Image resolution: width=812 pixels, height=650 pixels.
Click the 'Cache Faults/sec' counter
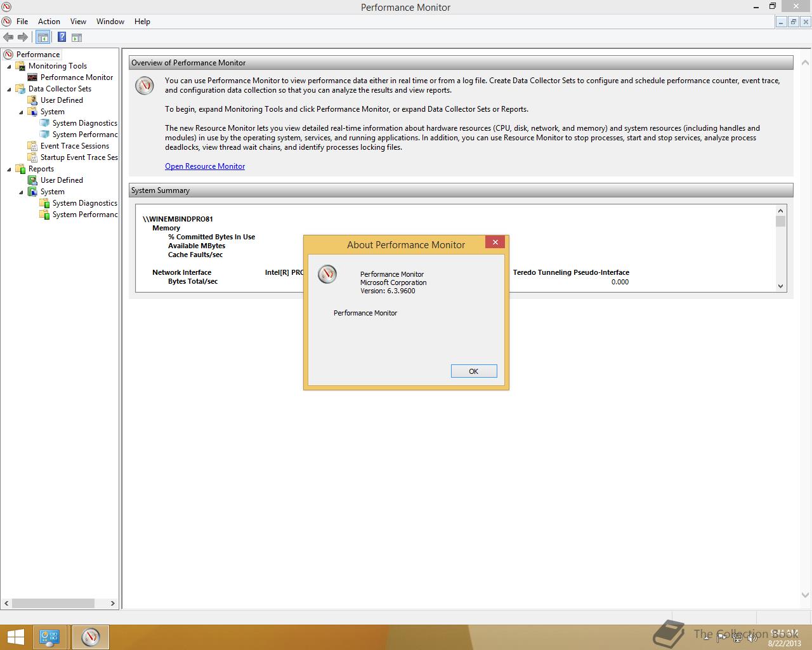pyautogui.click(x=195, y=255)
